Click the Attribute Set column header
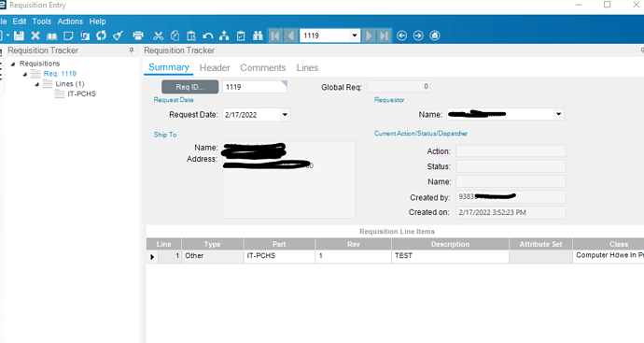This screenshot has height=343, width=644. [x=540, y=244]
